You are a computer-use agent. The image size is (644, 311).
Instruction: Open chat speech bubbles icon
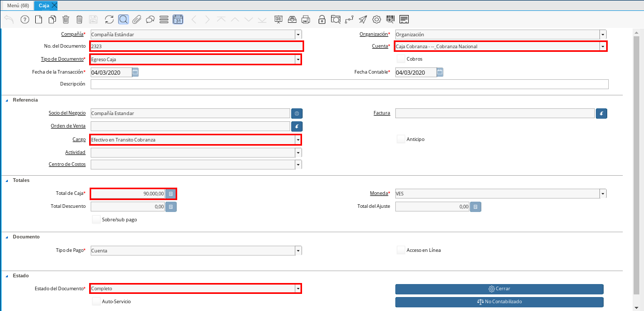[x=150, y=20]
